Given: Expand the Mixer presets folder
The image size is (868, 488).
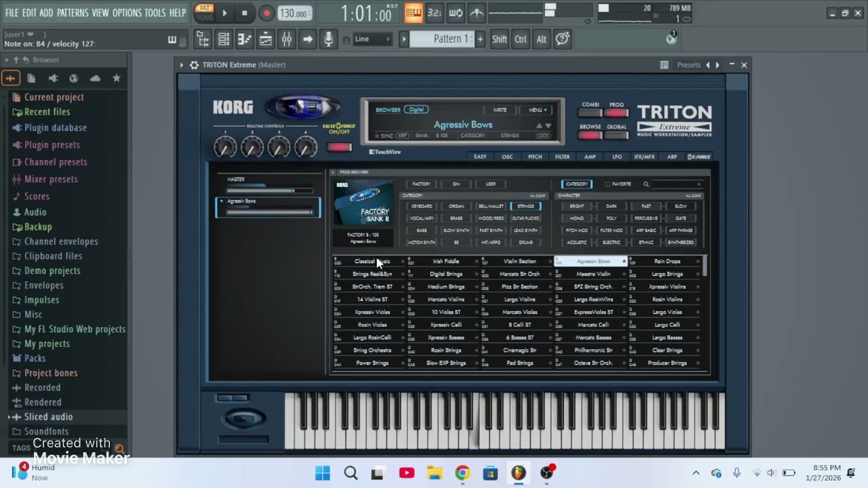Looking at the screenshot, I should point(50,179).
